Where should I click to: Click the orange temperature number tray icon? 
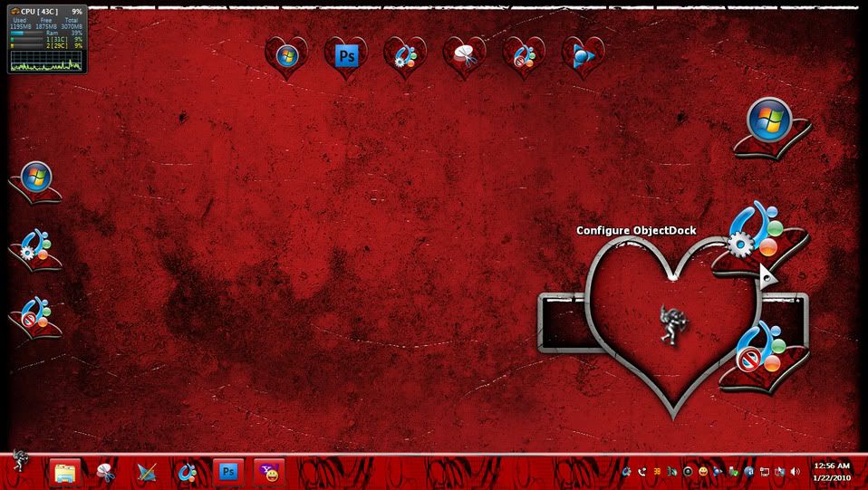[657, 472]
